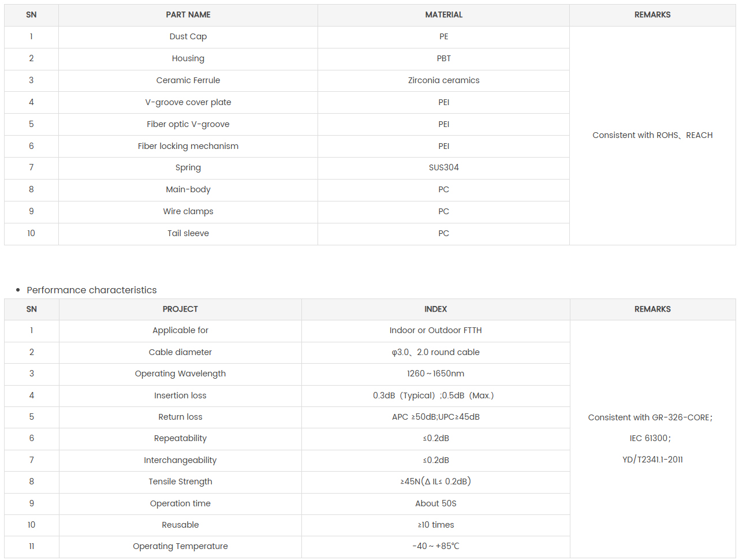Select the APC ≥50dB;UPC≥45dB value cell
The height and width of the screenshot is (560, 739).
pos(435,417)
